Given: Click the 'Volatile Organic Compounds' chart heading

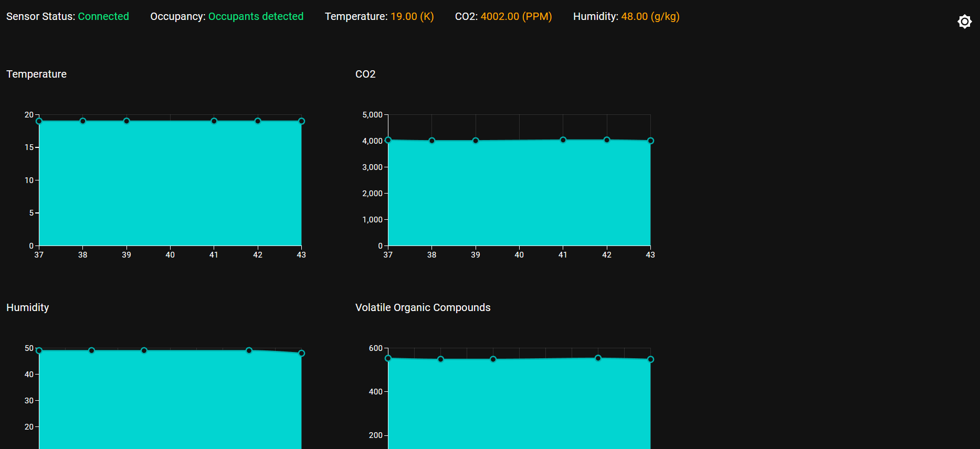Looking at the screenshot, I should click(423, 307).
